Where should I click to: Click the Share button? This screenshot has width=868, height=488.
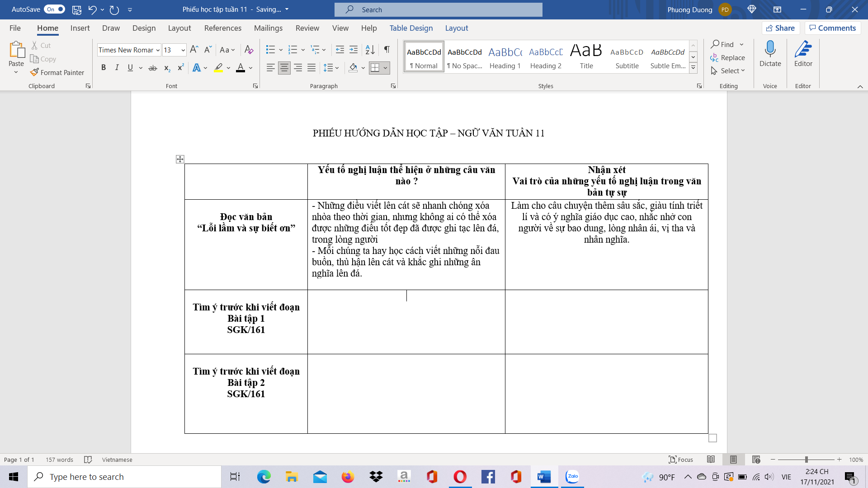click(781, 28)
